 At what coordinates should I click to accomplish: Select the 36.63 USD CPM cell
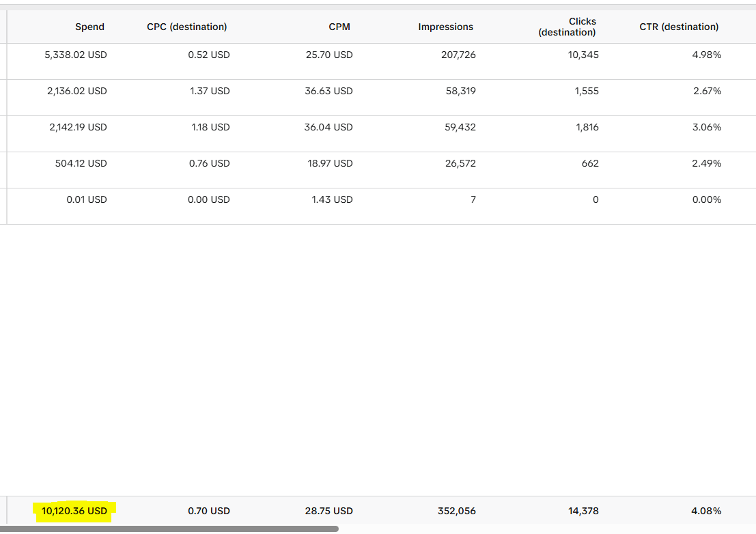point(328,91)
